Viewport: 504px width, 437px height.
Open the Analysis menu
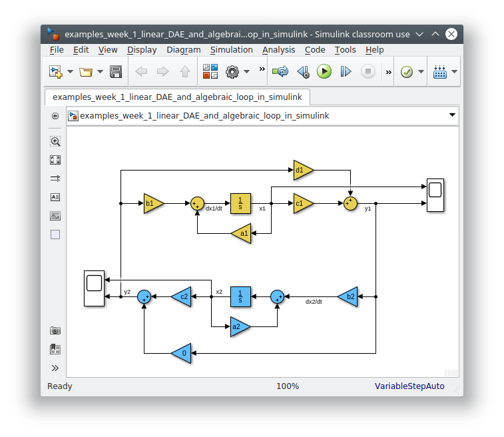point(278,50)
